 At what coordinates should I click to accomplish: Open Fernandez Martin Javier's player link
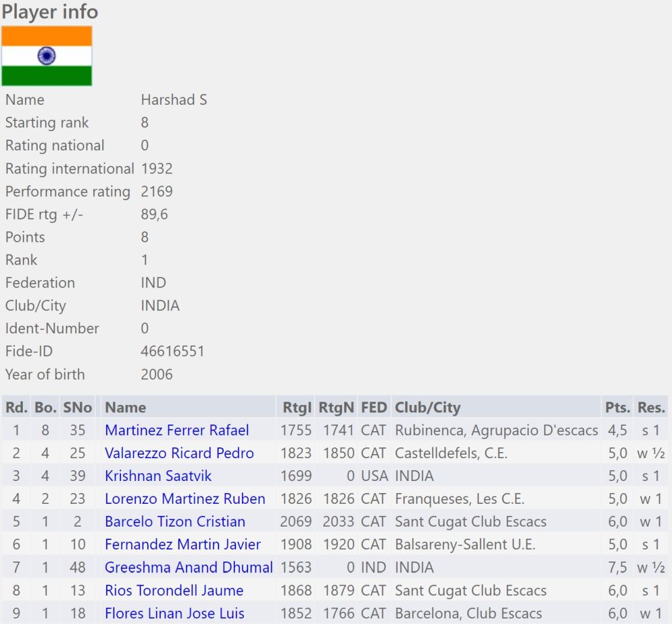click(x=182, y=545)
